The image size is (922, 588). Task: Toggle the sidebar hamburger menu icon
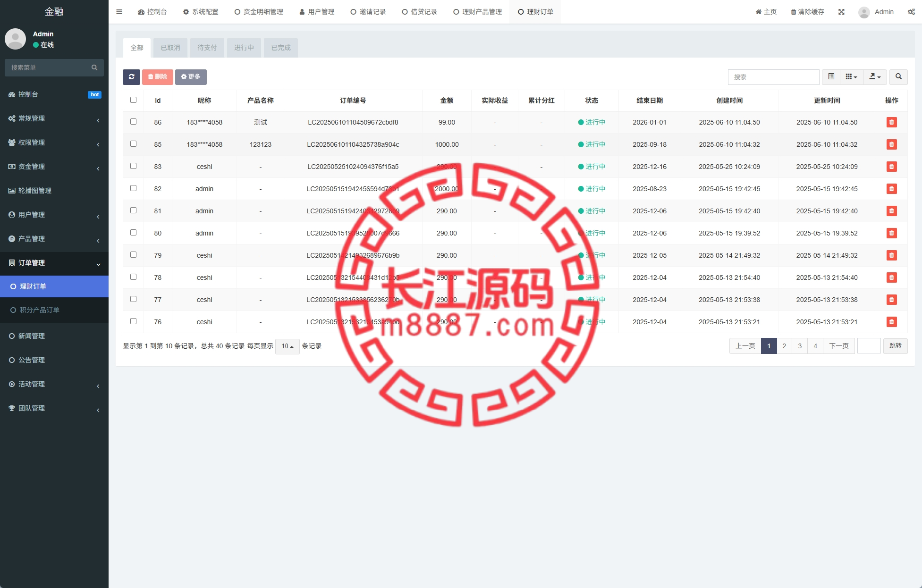point(119,12)
